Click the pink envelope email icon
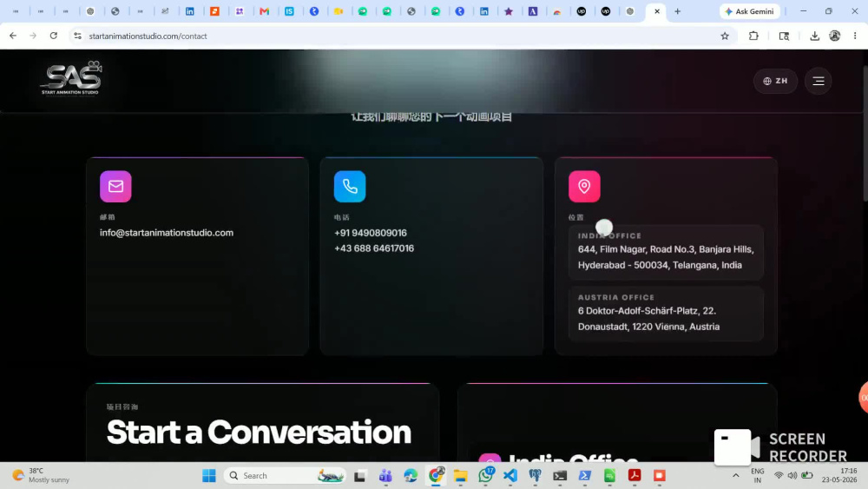 [x=115, y=186]
